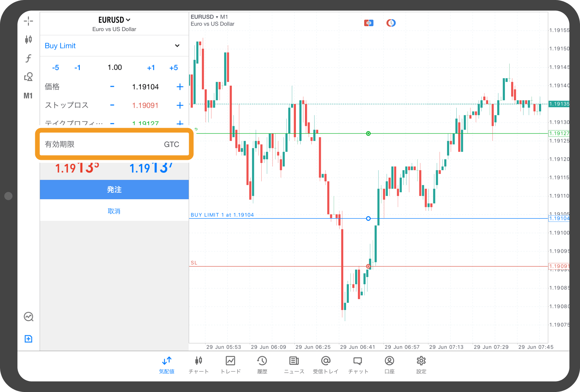The width and height of the screenshot is (580, 392).
Task: Open the 口座 account tab
Action: coord(389,365)
